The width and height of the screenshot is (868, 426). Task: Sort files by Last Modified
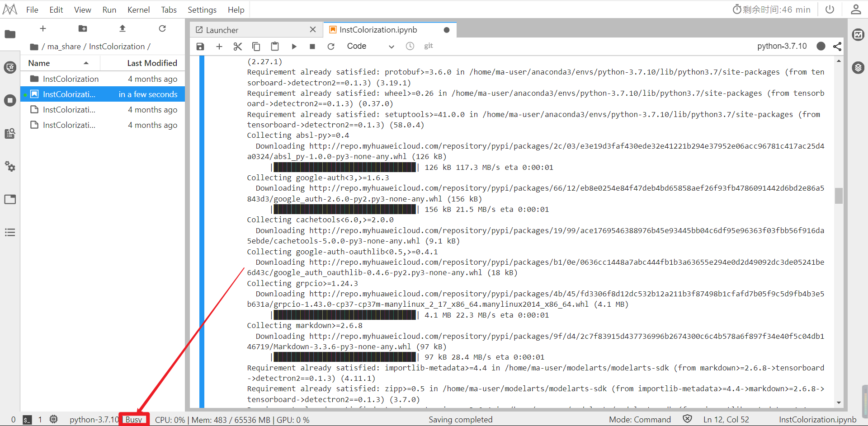click(142, 63)
